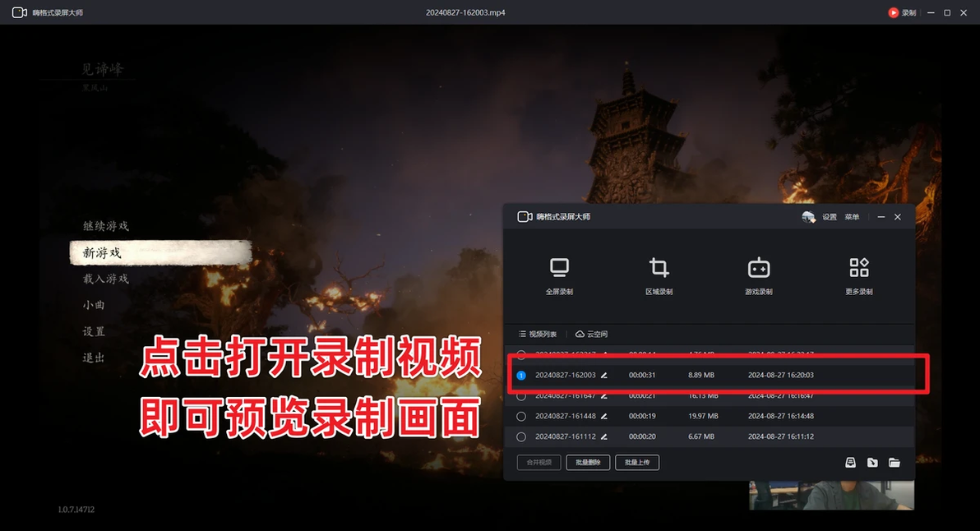This screenshot has width=980, height=531.
Task: Rename video 20240827-162003 with pencil icon
Action: coord(603,376)
